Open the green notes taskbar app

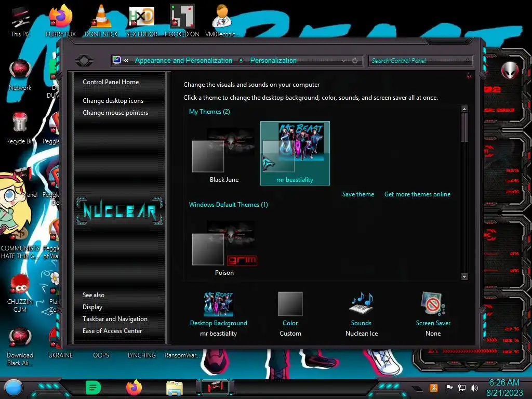click(x=94, y=388)
